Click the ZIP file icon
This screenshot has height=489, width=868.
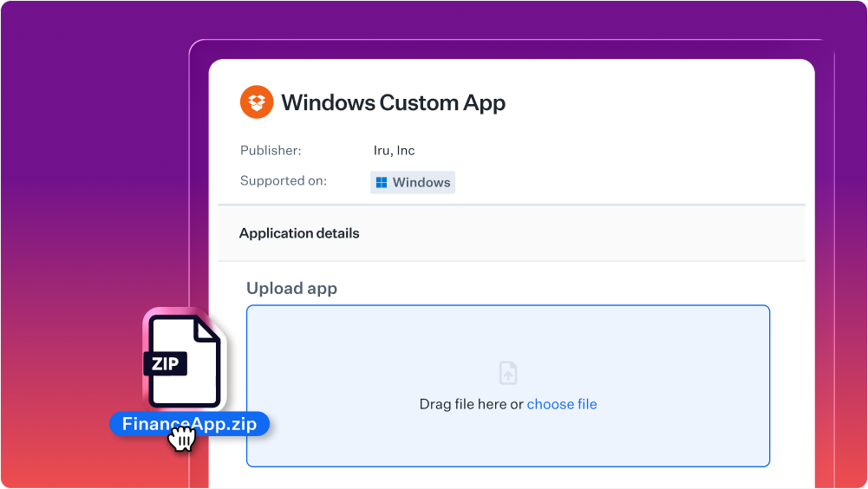pos(185,361)
